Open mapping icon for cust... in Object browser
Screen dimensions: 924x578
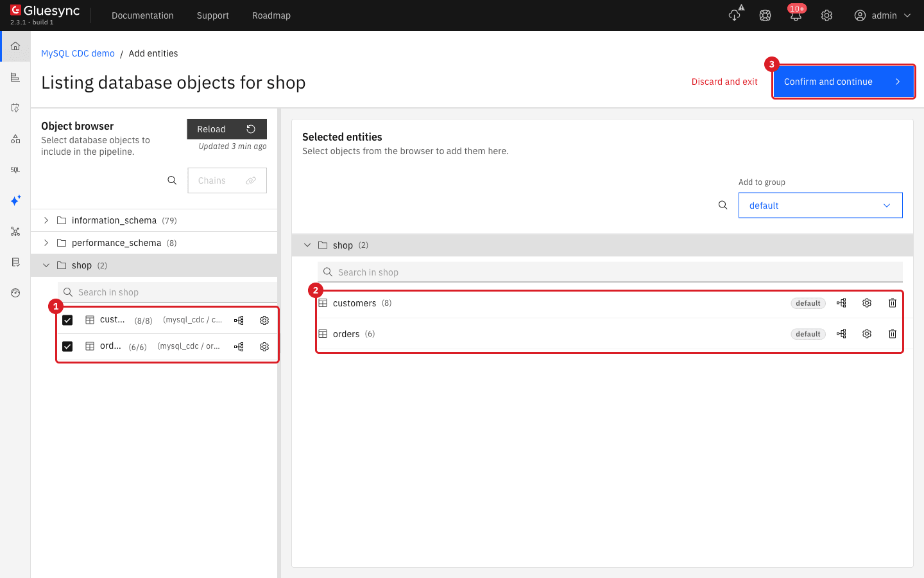(x=239, y=320)
